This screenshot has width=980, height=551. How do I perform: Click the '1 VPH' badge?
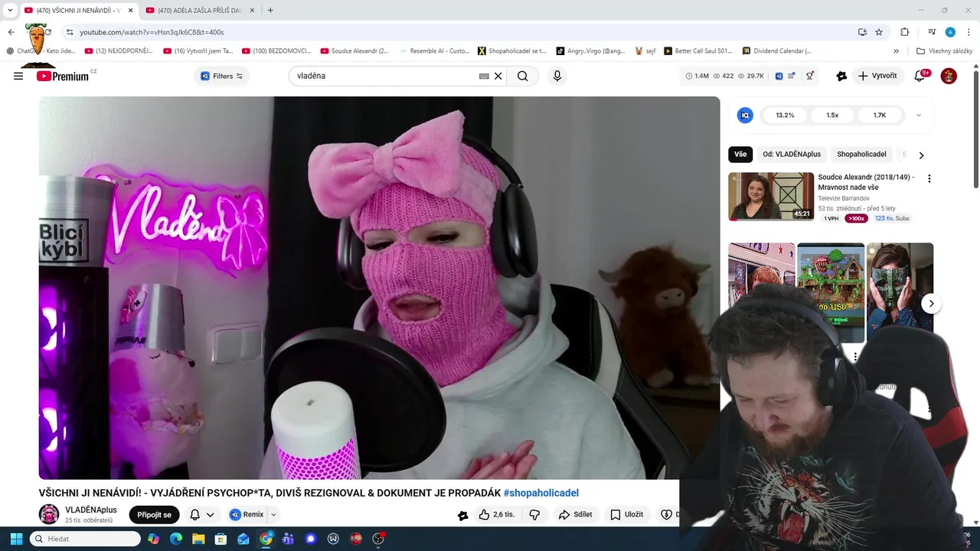[x=831, y=218]
